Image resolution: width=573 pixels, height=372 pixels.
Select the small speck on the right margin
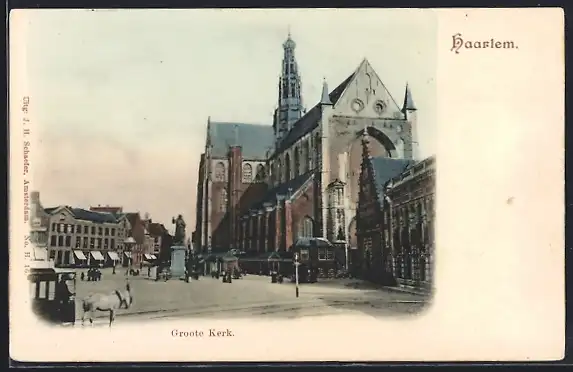click(x=510, y=200)
